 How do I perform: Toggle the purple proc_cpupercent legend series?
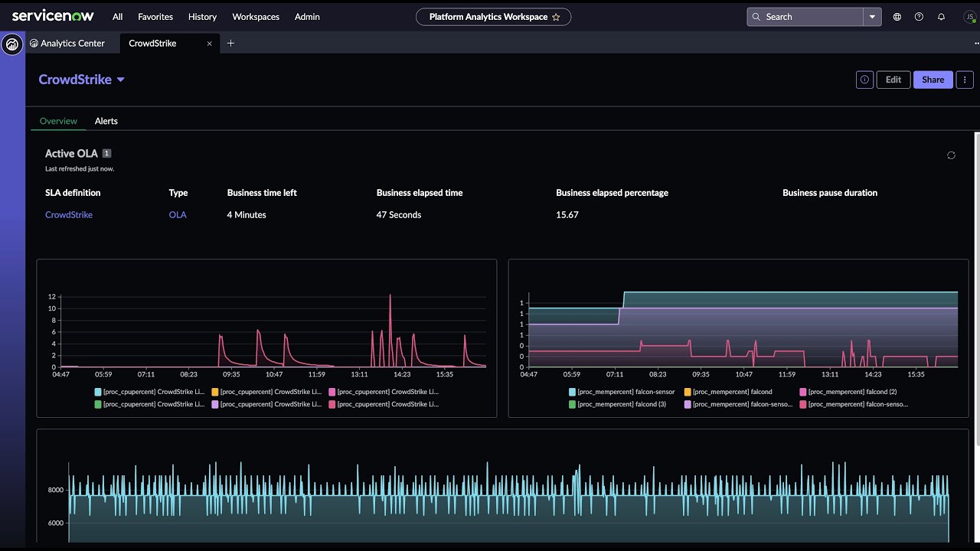[266, 404]
